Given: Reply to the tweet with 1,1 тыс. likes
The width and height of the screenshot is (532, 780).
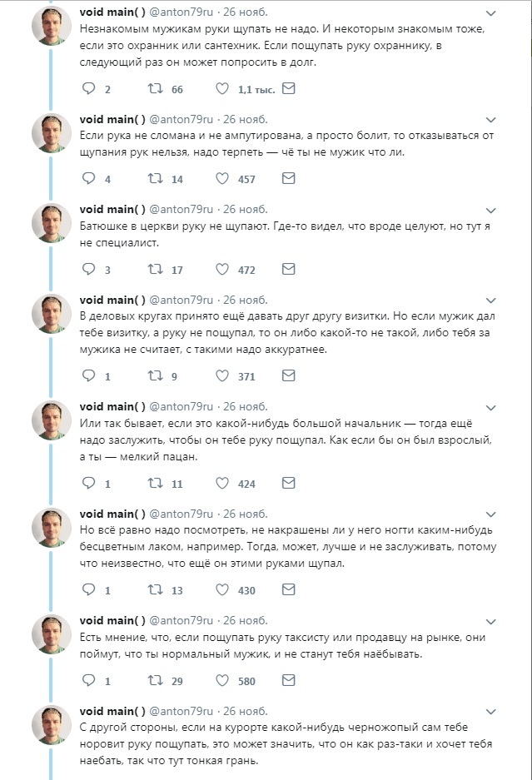Looking at the screenshot, I should point(89,88).
